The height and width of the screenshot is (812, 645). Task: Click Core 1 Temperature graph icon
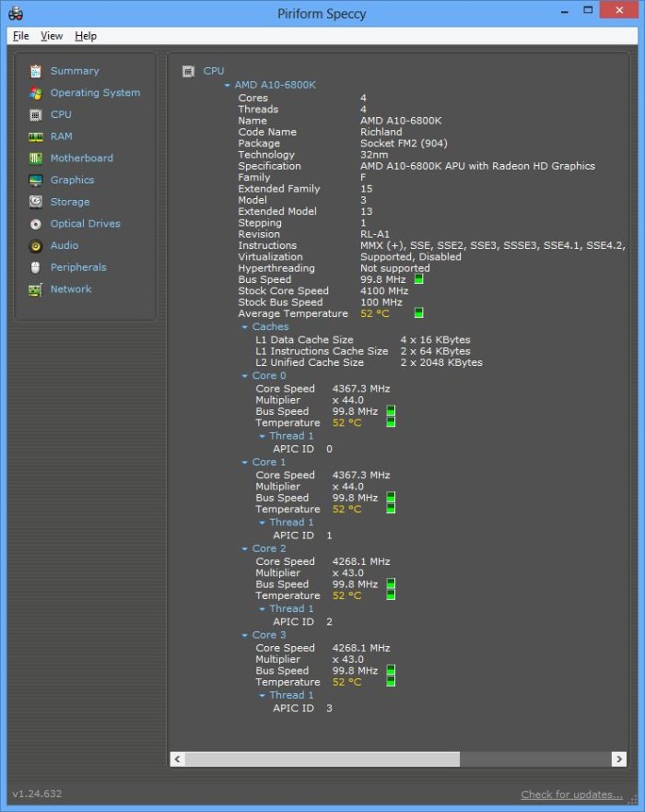pos(391,509)
